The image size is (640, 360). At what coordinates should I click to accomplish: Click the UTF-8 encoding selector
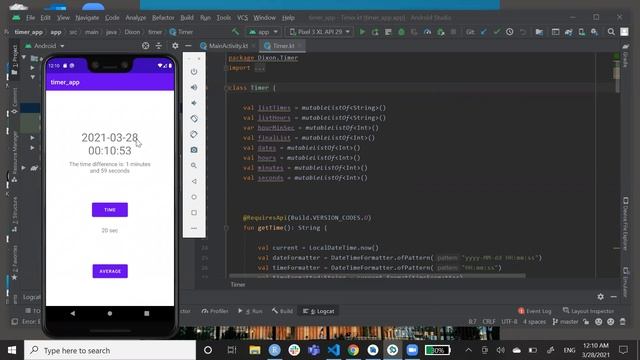pyautogui.click(x=509, y=322)
